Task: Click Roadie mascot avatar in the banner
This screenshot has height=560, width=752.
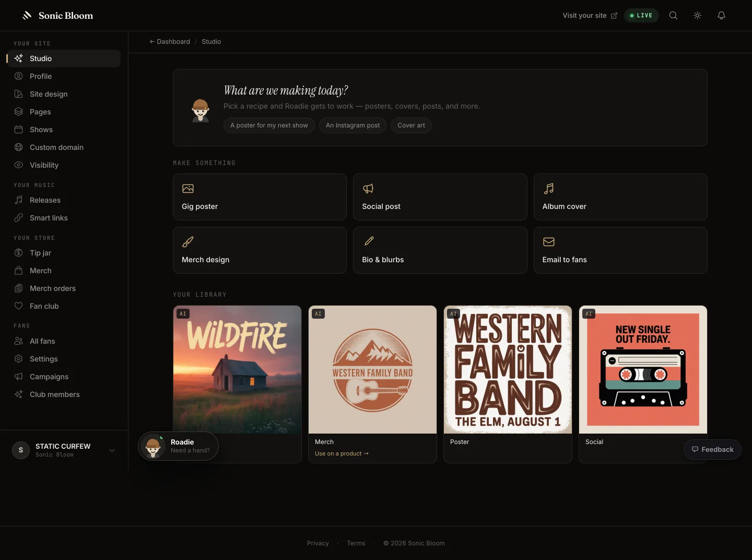Action: pyautogui.click(x=201, y=110)
